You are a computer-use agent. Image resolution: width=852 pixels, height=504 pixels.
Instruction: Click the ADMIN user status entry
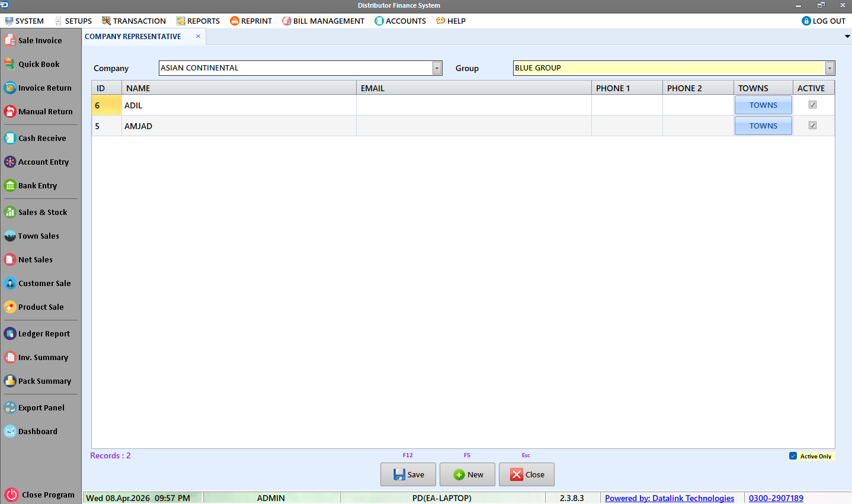271,498
